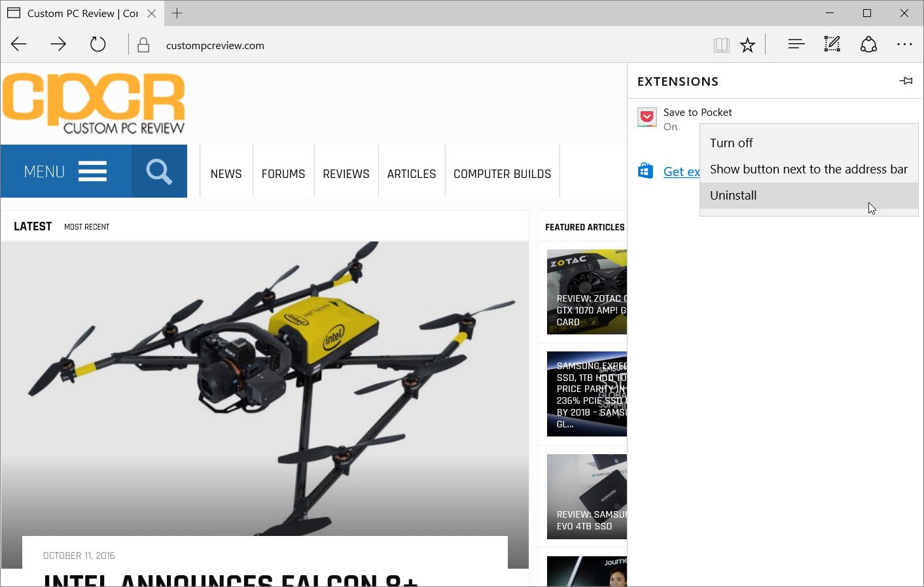This screenshot has height=587, width=924.
Task: Click MOST RECENT label
Action: 86,227
